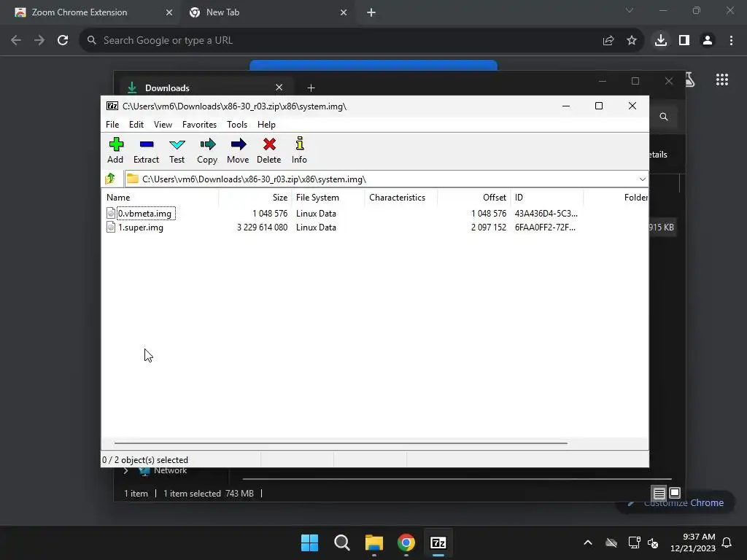The height and width of the screenshot is (560, 747).
Task: Sort by ID column header
Action: coord(547,197)
